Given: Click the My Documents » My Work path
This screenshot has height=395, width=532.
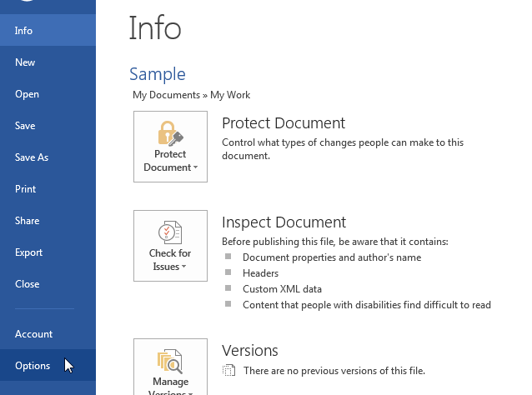Looking at the screenshot, I should pos(191,95).
